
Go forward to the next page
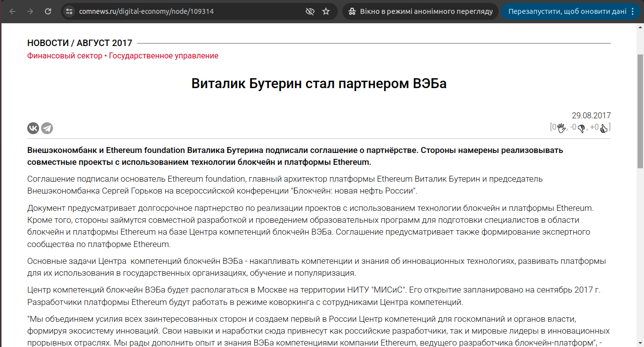30,11
